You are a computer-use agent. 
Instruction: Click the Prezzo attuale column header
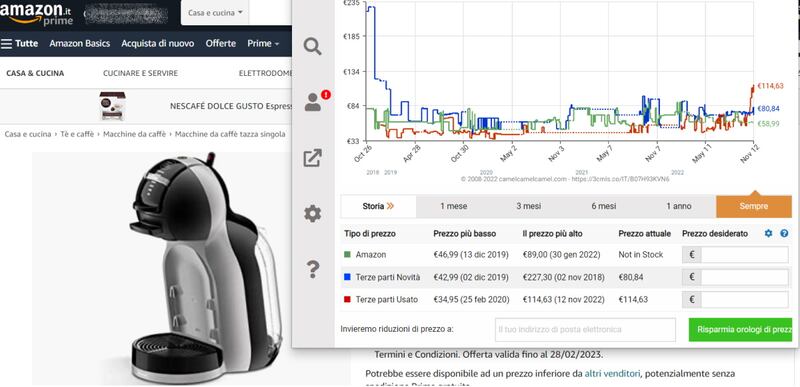point(644,234)
